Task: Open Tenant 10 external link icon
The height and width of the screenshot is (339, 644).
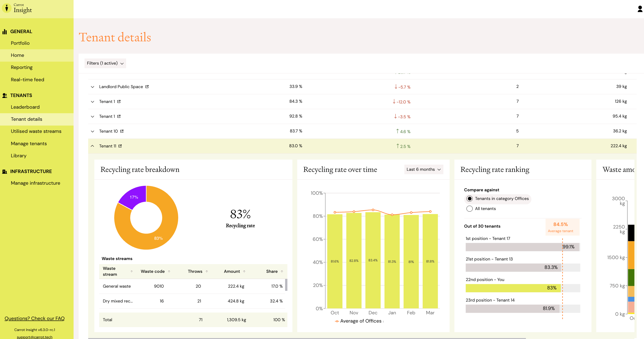Action: (x=122, y=131)
